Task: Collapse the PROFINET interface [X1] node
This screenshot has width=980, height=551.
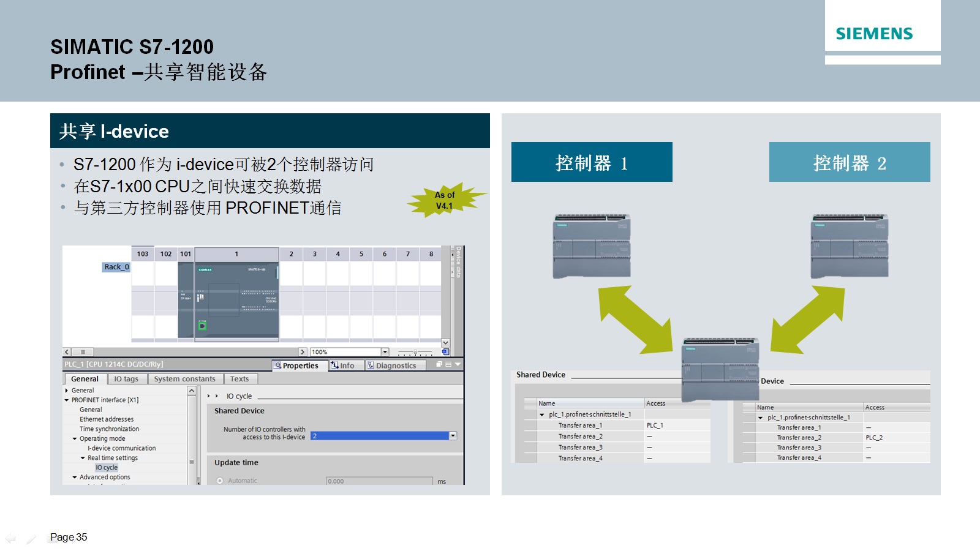Action: 67,400
